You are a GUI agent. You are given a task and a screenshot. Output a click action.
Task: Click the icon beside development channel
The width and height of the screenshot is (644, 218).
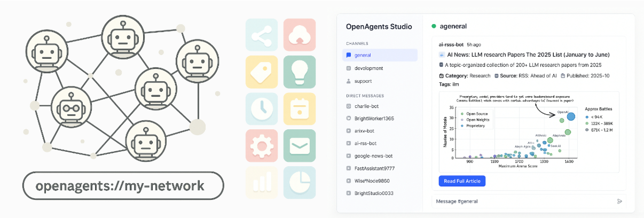tap(348, 68)
